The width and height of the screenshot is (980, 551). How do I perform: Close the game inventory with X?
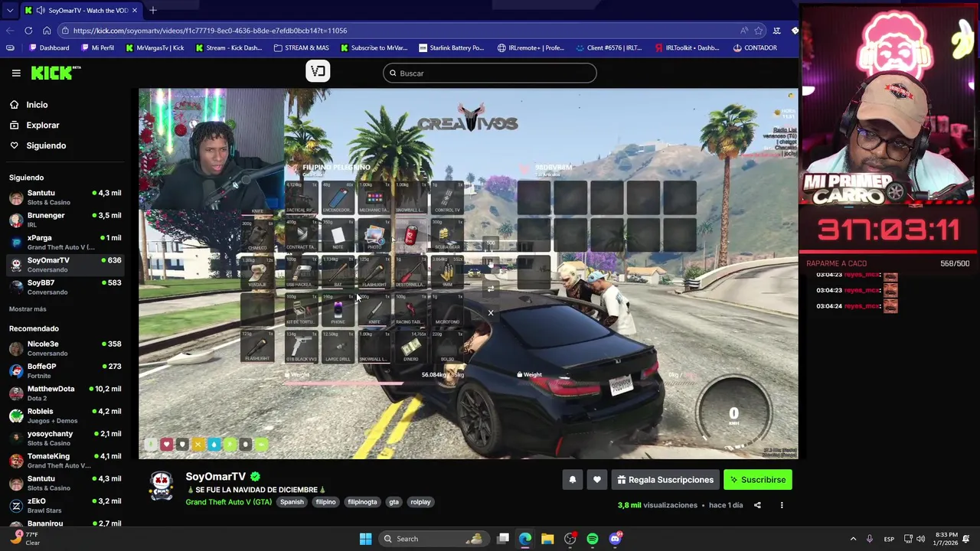tap(491, 313)
